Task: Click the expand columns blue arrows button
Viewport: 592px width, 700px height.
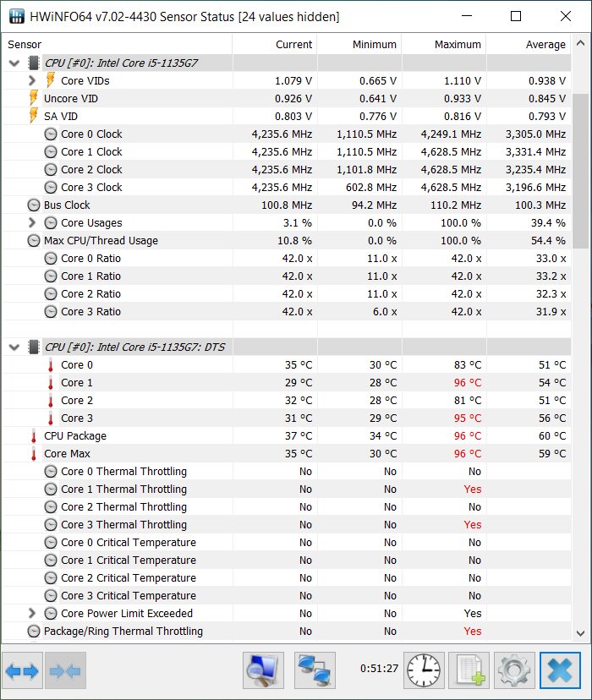Action: click(x=22, y=670)
